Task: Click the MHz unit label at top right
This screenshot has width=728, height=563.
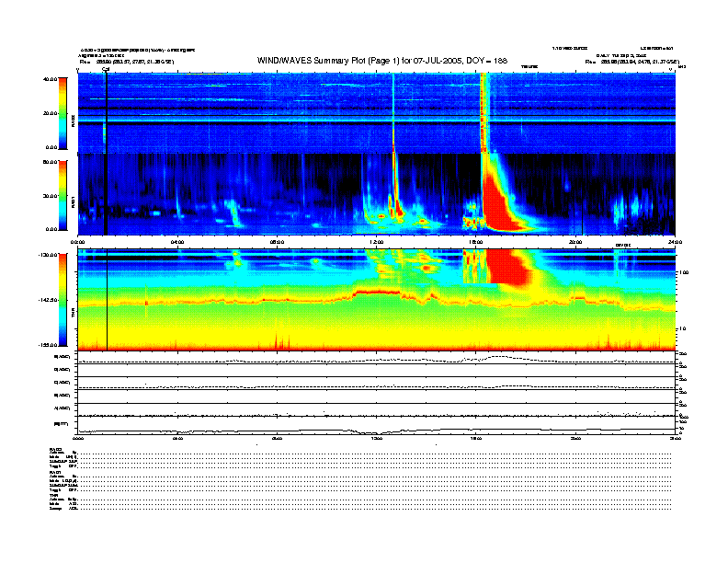Action: click(x=682, y=67)
